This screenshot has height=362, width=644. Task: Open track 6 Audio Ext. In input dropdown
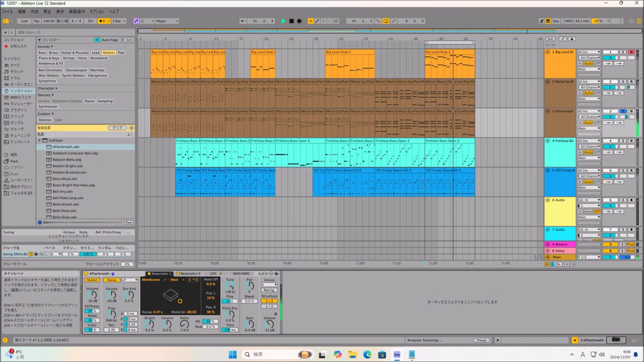tap(588, 200)
